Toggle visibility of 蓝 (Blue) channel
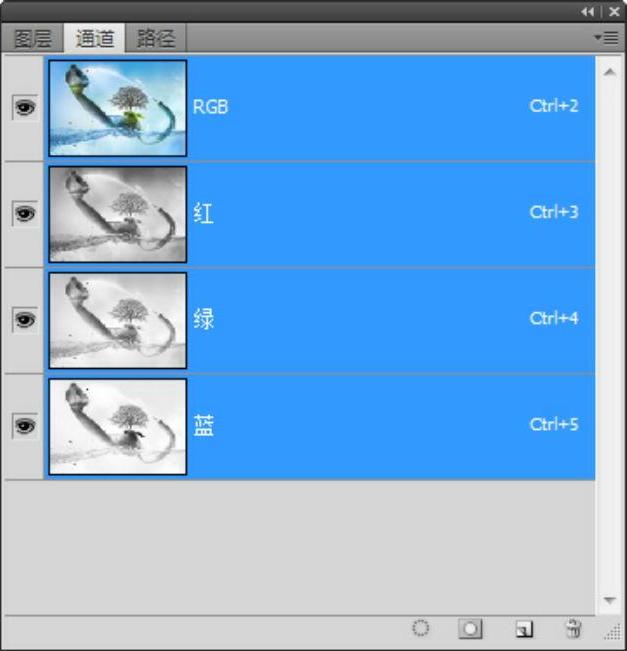The width and height of the screenshot is (627, 651). click(x=24, y=426)
